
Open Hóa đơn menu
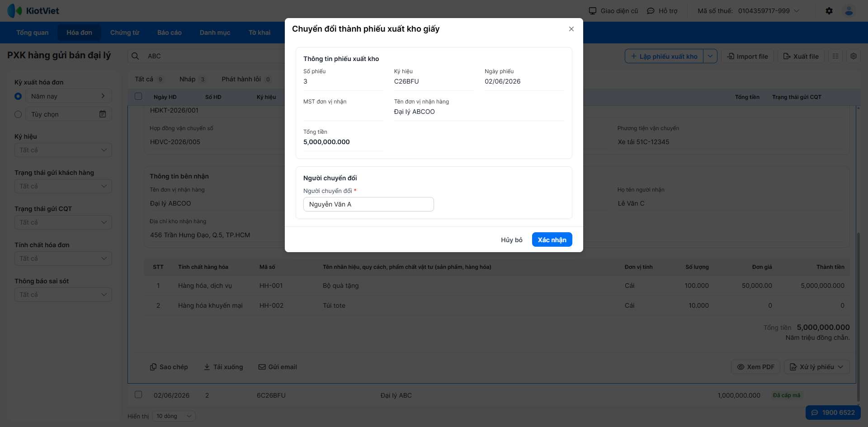(80, 33)
